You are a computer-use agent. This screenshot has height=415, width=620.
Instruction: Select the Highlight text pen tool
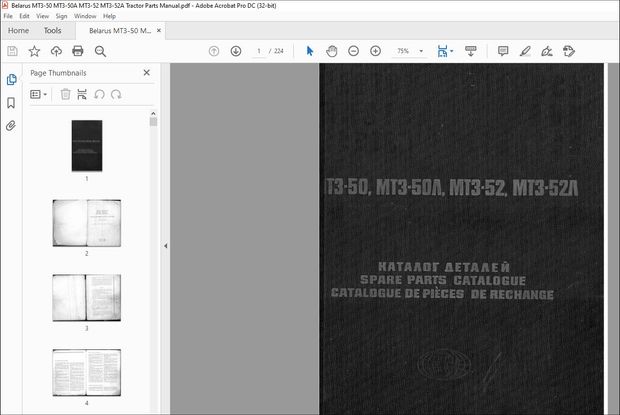(525, 51)
